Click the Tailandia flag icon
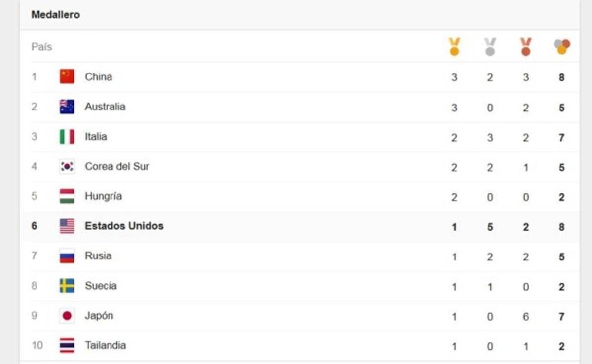The image size is (592, 364). 67,345
